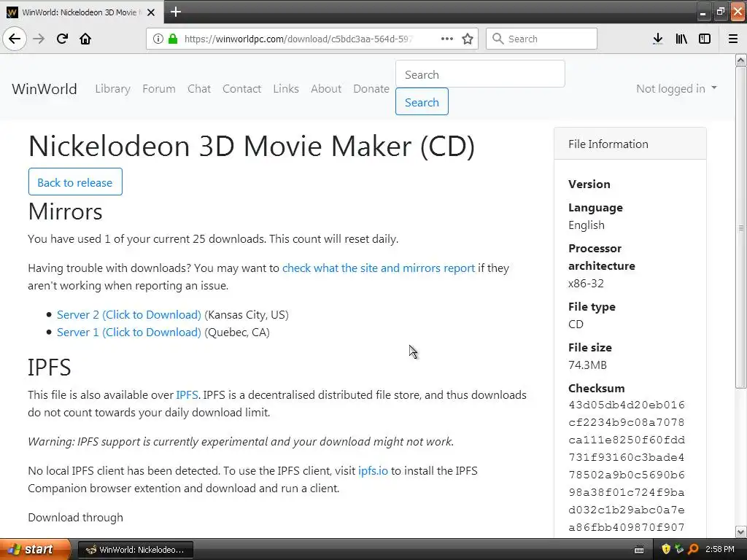Open the Library nav item
The height and width of the screenshot is (560, 747).
coord(113,88)
